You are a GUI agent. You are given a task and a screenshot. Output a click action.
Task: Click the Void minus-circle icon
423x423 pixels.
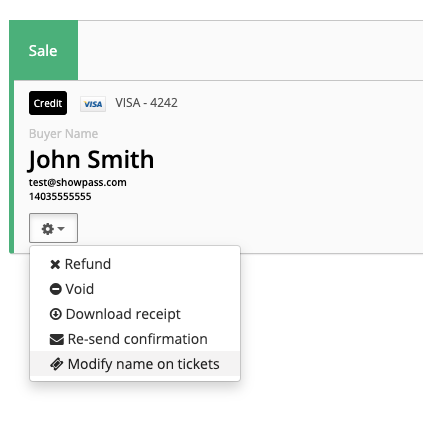[56, 289]
